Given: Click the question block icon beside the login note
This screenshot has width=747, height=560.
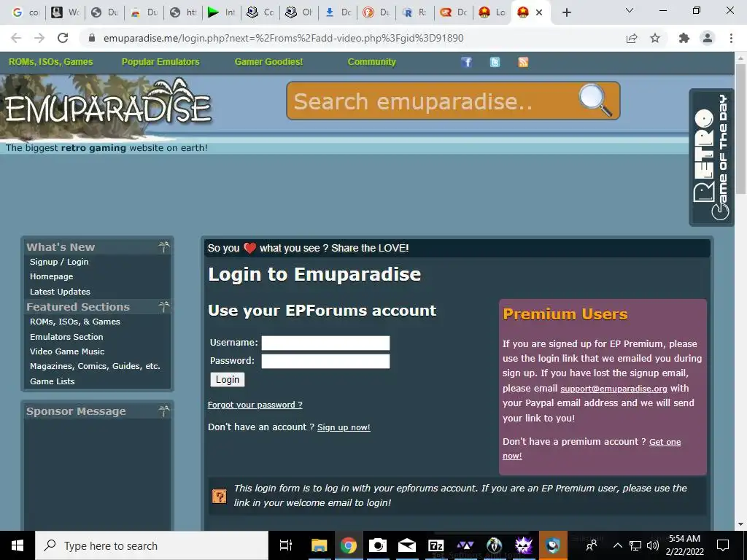Looking at the screenshot, I should (x=219, y=496).
